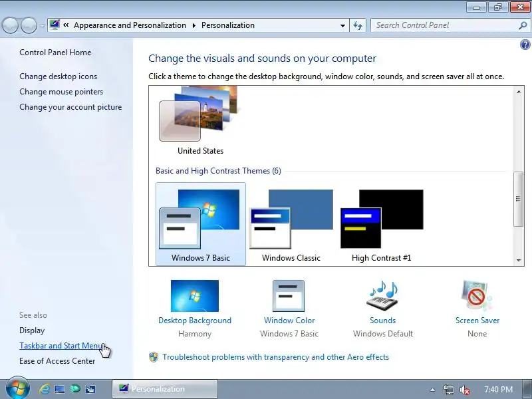
Task: Click the 7:40 PM taskbar clock
Action: pyautogui.click(x=498, y=390)
